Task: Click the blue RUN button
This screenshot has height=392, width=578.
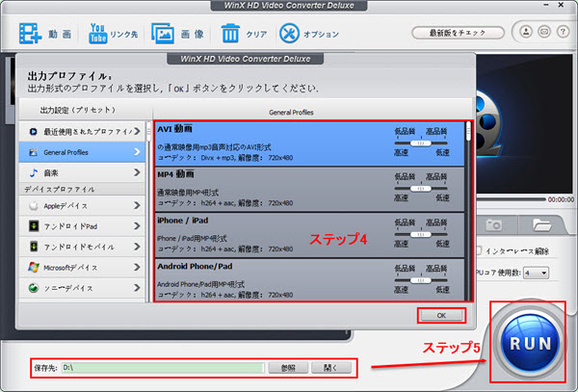Action: (x=529, y=343)
